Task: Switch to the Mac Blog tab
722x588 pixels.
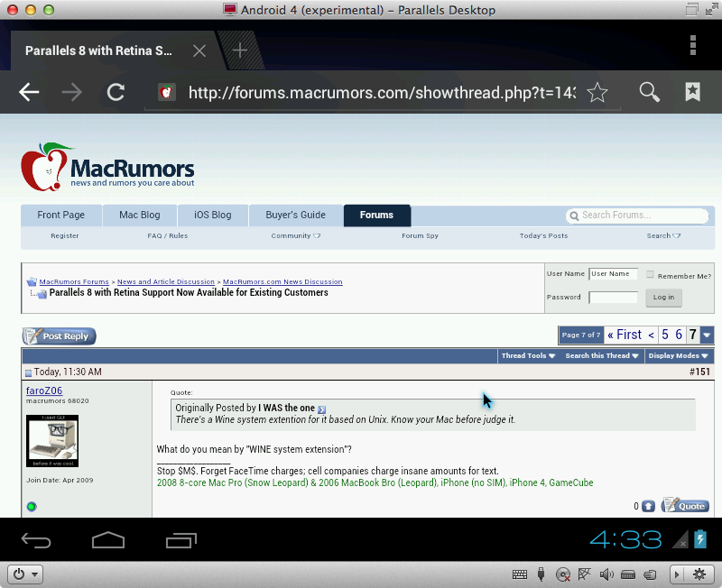Action: click(140, 215)
